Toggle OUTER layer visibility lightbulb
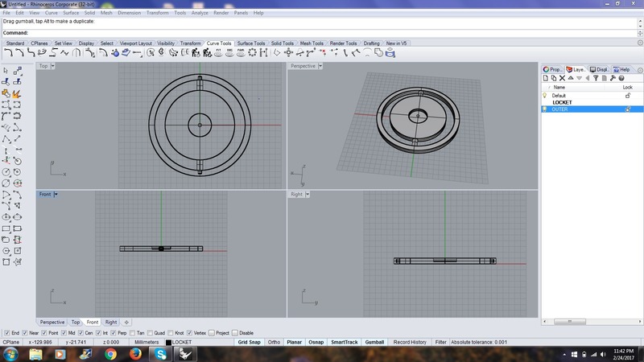644x362 pixels. tap(545, 109)
